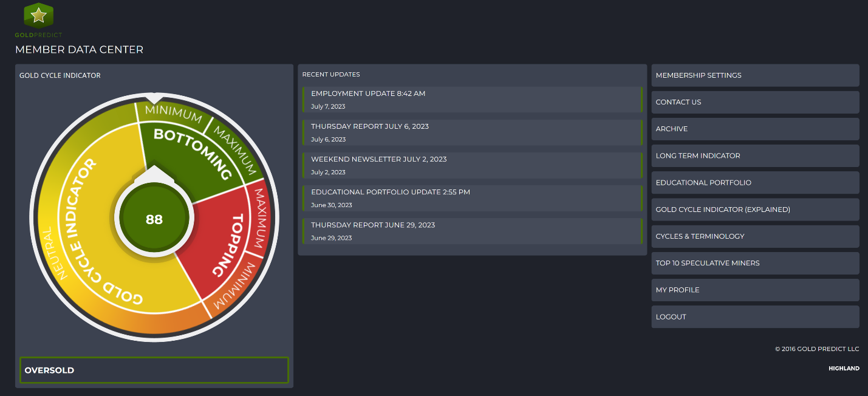Open the Contact Us page
868x396 pixels.
coord(755,102)
